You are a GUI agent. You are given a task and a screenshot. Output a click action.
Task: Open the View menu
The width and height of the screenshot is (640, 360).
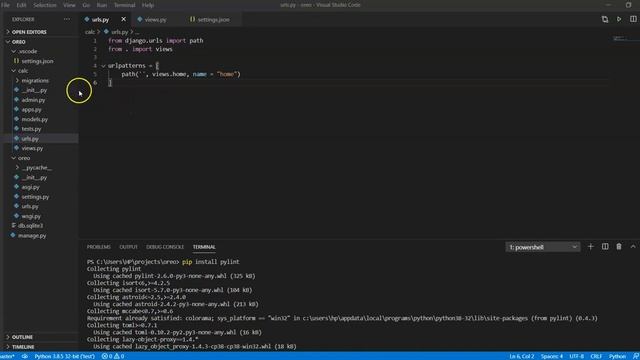69,5
